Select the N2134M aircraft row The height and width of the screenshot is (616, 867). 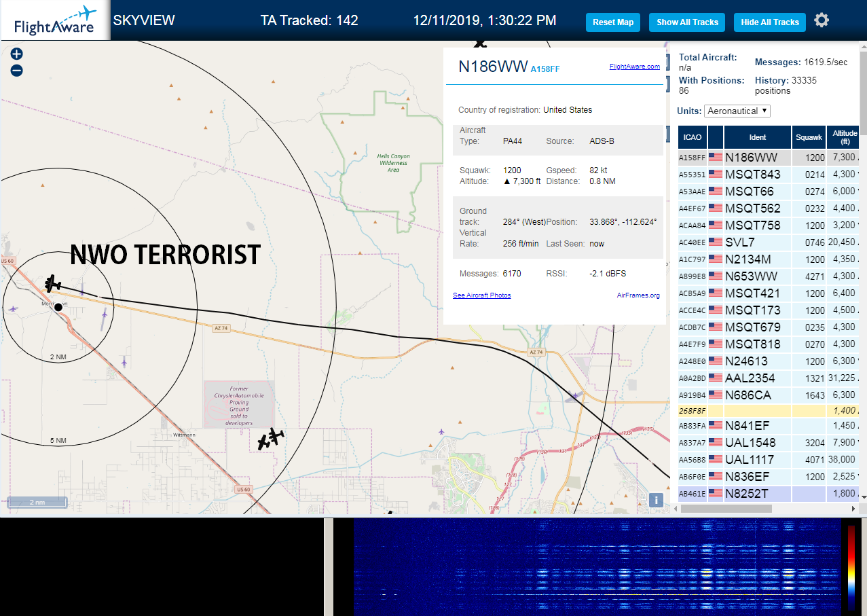point(769,259)
